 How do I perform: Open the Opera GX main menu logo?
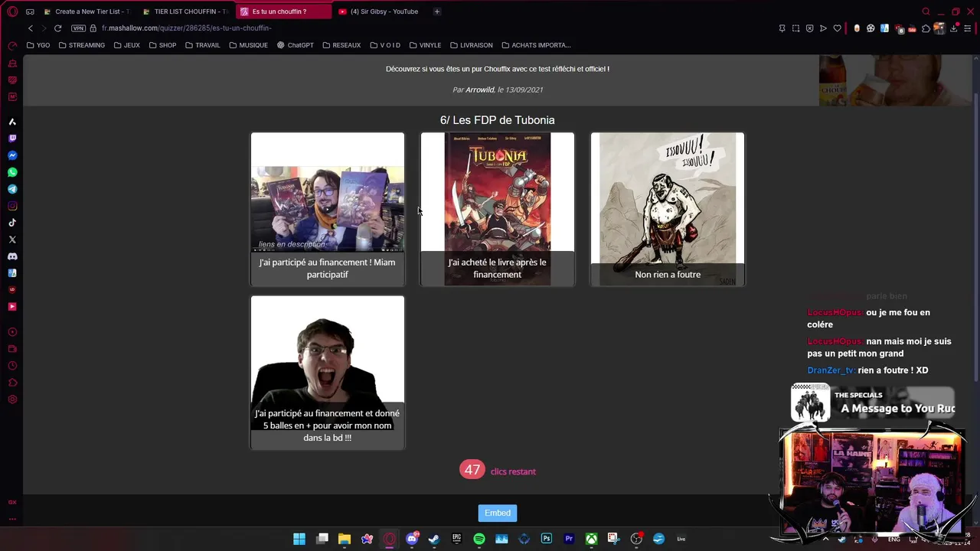click(x=12, y=11)
